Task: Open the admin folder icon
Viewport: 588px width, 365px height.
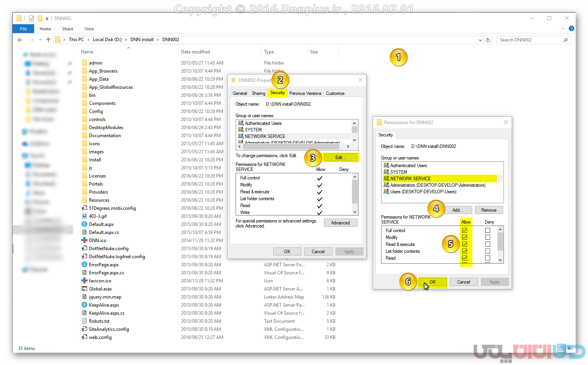Action: tap(84, 63)
